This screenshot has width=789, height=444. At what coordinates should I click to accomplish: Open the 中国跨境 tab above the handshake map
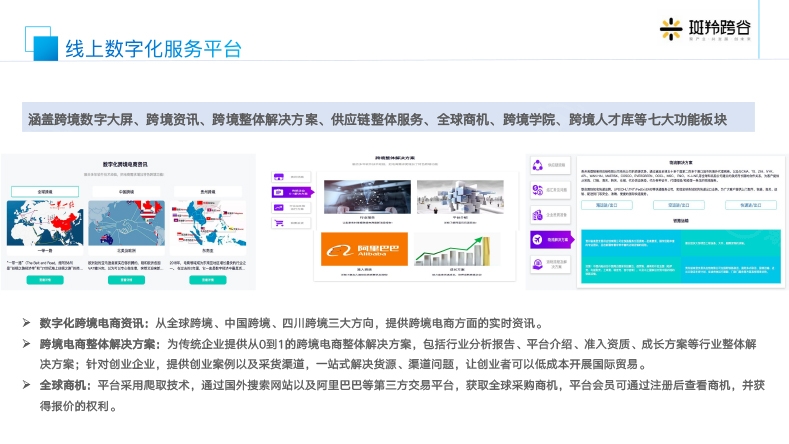point(126,192)
